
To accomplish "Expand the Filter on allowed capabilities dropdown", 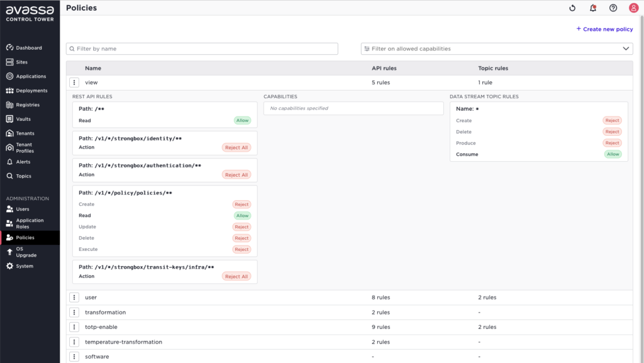I will (626, 48).
